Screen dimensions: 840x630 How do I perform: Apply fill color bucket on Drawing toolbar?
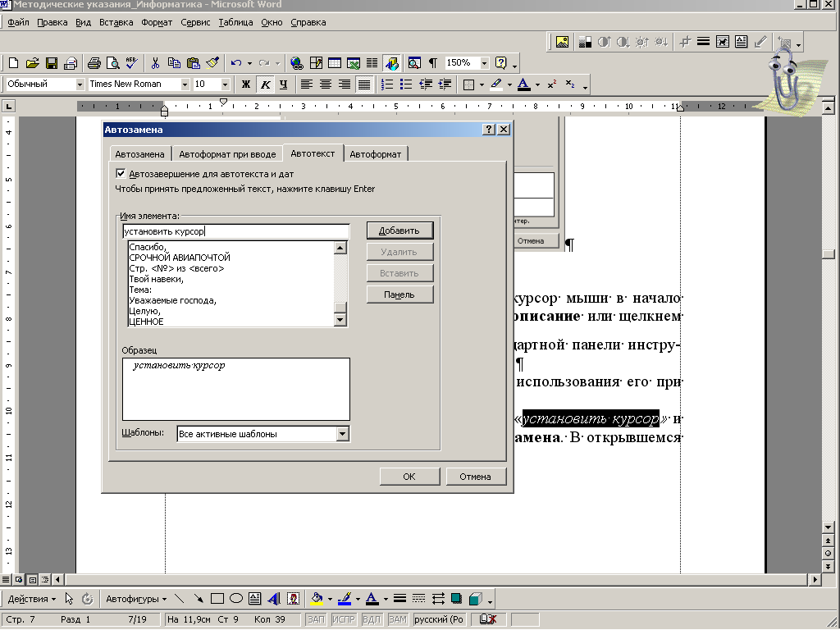pyautogui.click(x=317, y=598)
